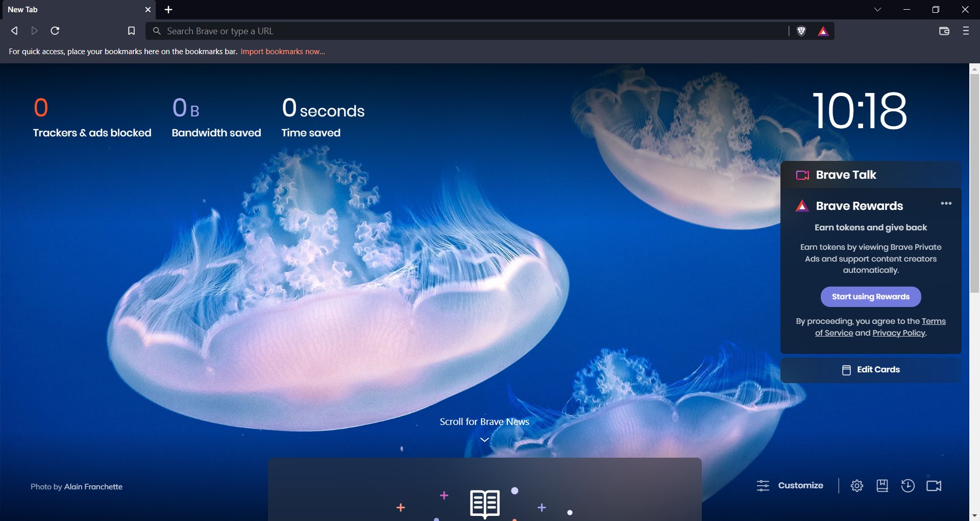Open the settings gear icon at bottom
The height and width of the screenshot is (521, 980).
857,486
